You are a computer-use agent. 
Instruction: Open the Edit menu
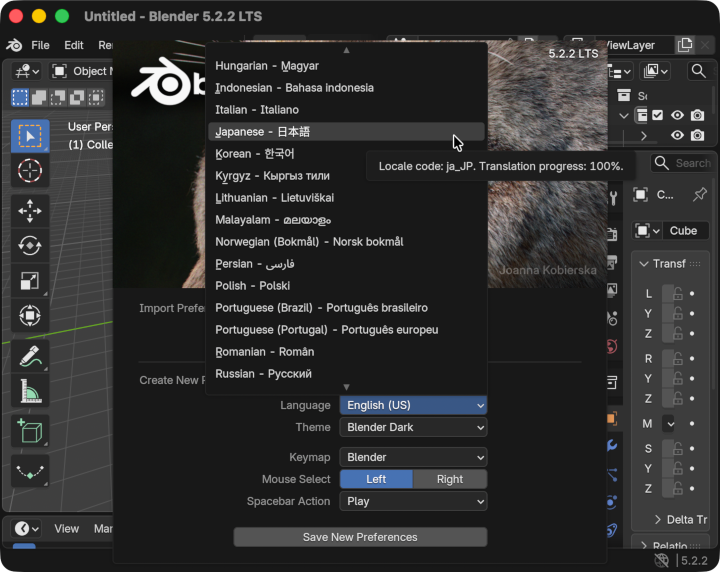point(74,45)
